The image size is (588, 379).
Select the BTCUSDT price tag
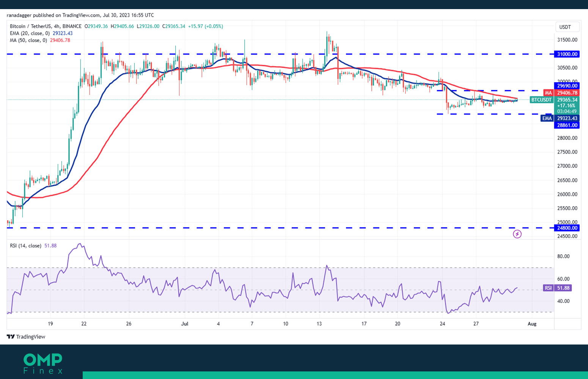point(542,100)
